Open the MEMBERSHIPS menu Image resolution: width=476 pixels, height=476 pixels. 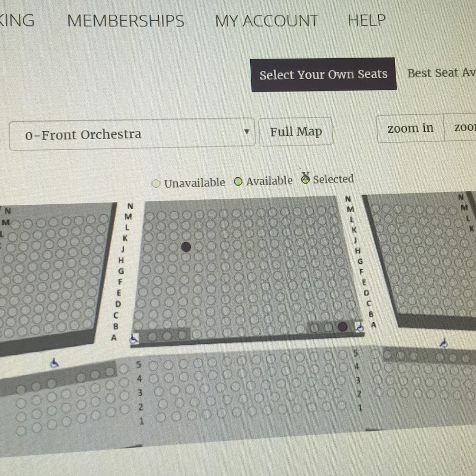[x=126, y=21]
